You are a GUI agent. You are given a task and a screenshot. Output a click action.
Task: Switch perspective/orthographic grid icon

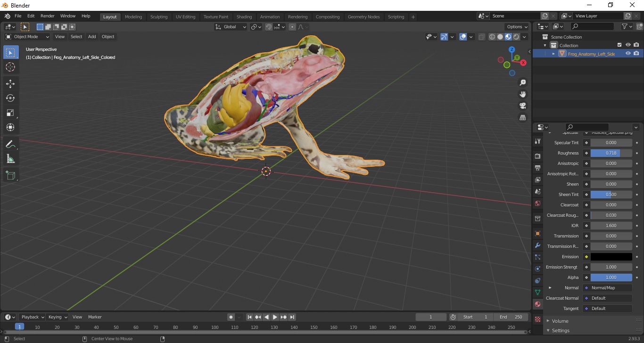[522, 117]
